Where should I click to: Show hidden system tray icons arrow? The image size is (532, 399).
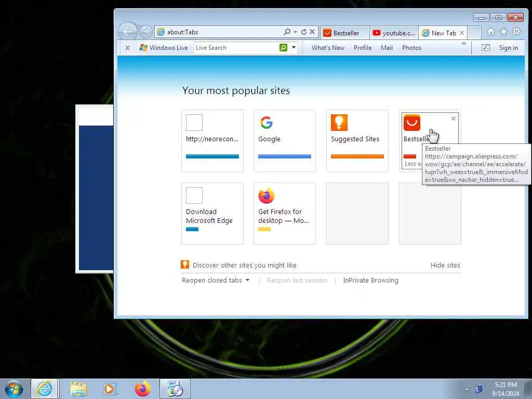(x=467, y=389)
